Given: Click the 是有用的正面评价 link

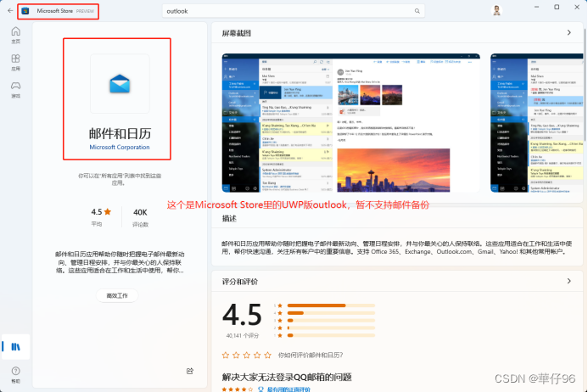Looking at the screenshot, I should 288,389.
